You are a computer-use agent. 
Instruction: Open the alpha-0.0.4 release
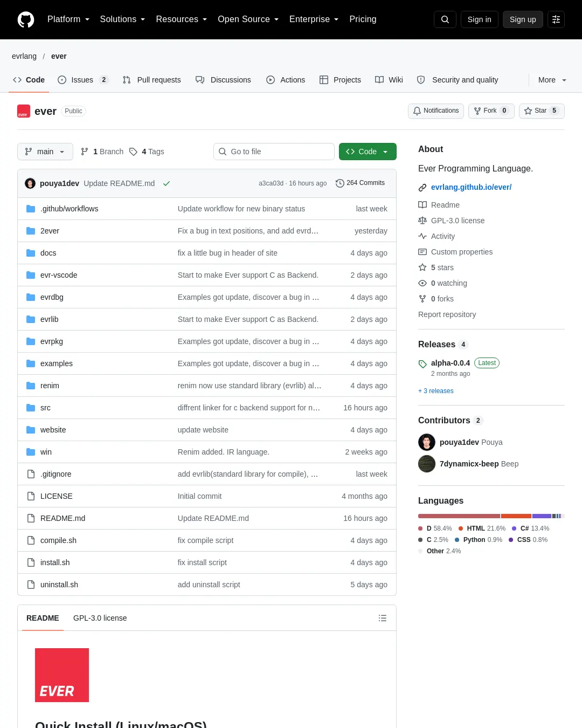[451, 363]
